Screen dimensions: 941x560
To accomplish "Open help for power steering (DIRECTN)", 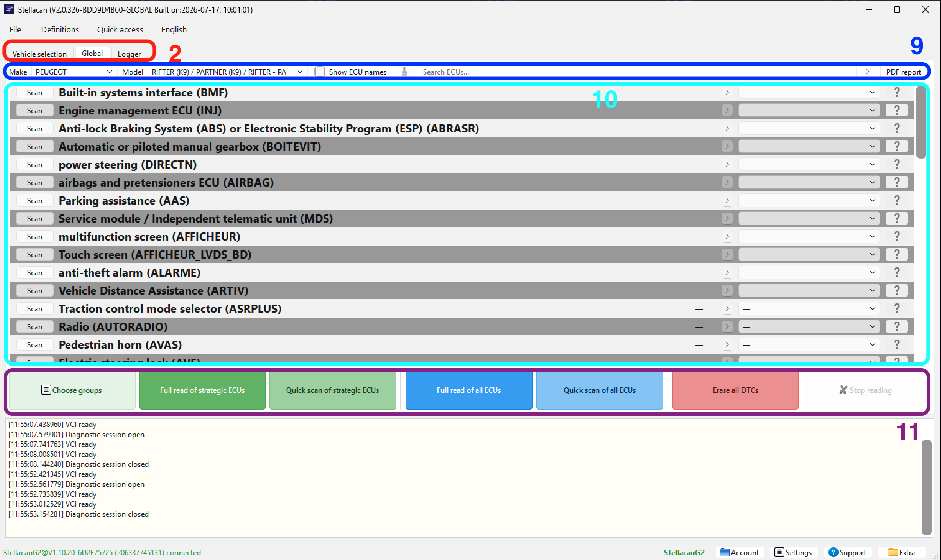I will coord(896,164).
